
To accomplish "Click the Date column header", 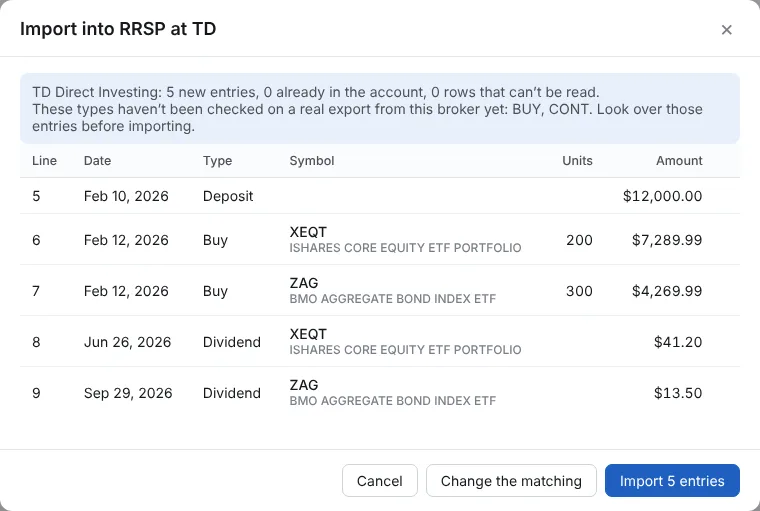I will (97, 160).
